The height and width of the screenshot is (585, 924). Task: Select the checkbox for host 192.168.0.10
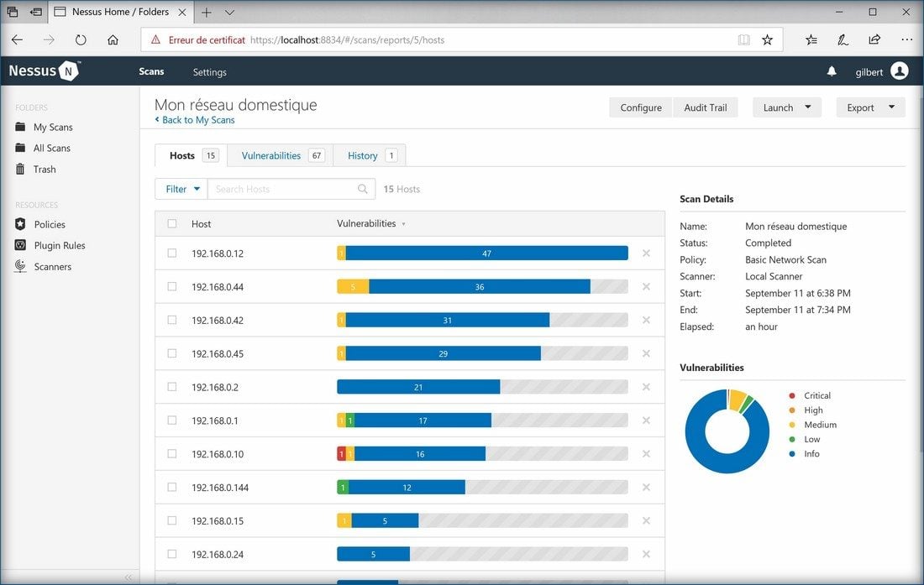coord(172,453)
